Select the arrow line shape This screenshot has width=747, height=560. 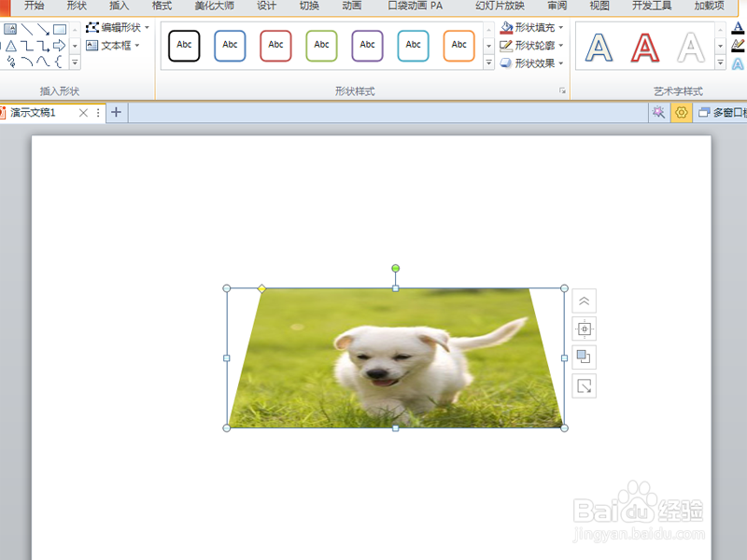pos(43,30)
